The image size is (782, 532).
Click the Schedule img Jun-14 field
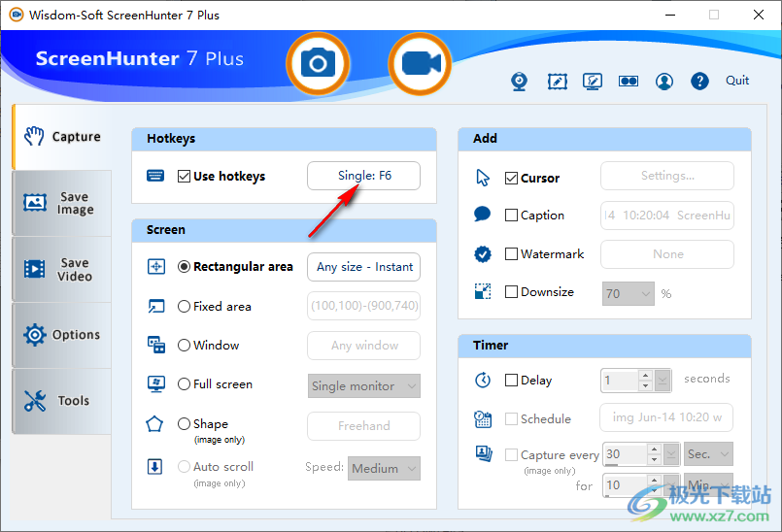666,417
